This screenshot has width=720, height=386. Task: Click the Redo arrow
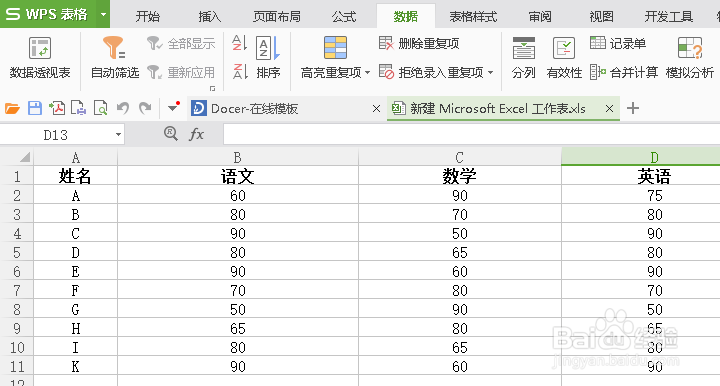[145, 108]
